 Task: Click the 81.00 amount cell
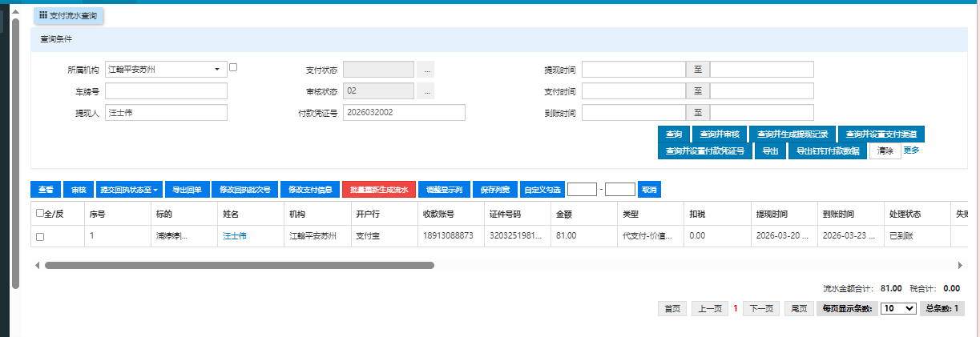tap(583, 236)
